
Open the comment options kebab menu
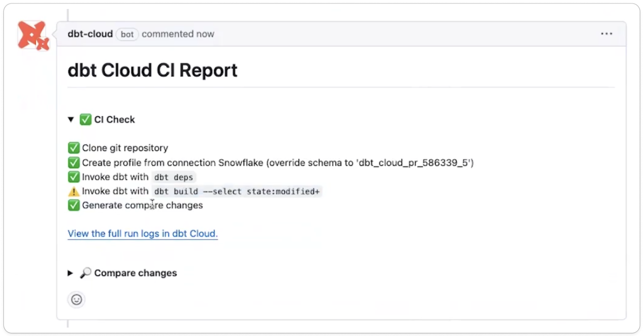606,34
